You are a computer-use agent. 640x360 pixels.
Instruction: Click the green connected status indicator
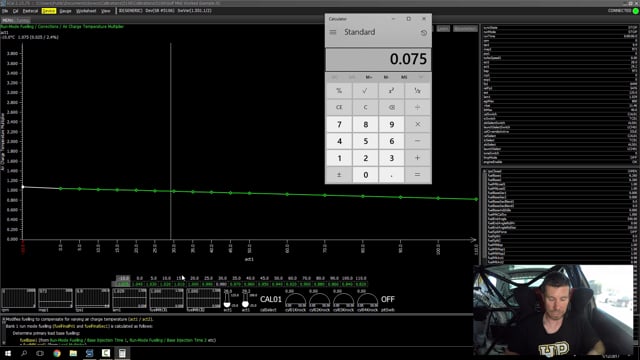[636, 11]
